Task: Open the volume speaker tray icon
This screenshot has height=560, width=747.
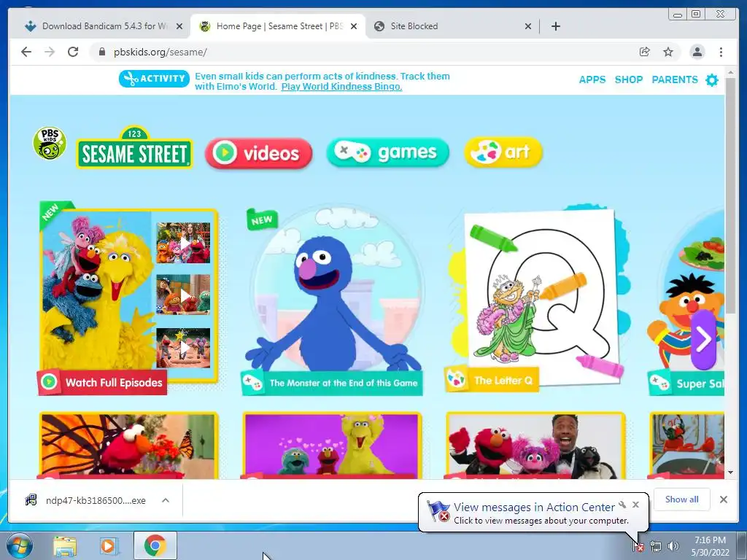Action: click(x=673, y=546)
